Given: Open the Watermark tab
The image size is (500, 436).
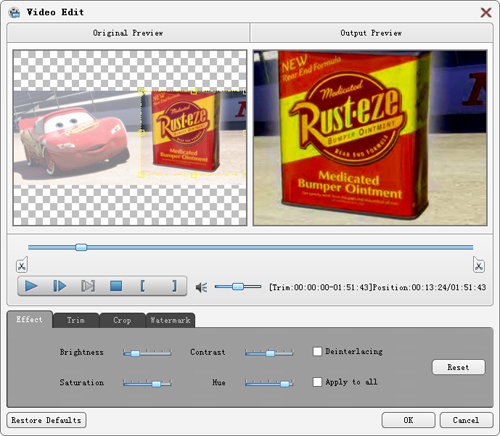Looking at the screenshot, I should (x=170, y=320).
